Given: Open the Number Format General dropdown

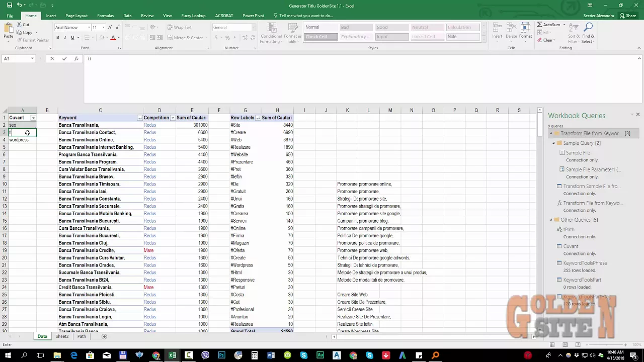Looking at the screenshot, I should point(254,27).
